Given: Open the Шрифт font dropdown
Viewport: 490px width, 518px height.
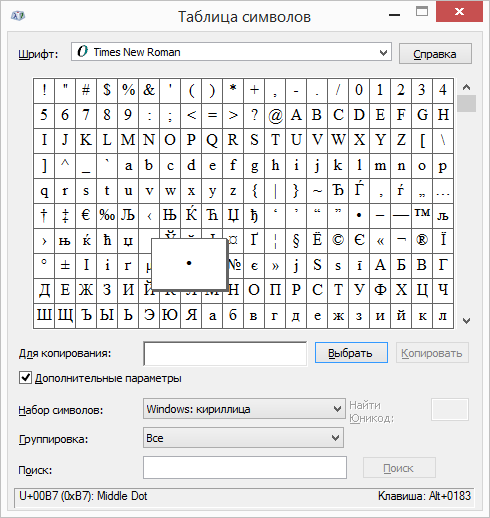Looking at the screenshot, I should (231, 52).
